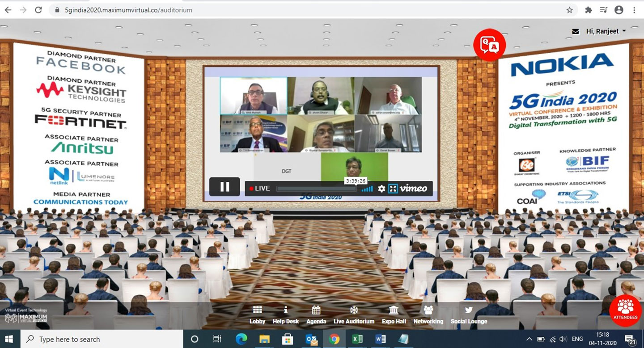Open File Explorer from the taskbar
This screenshot has width=644, height=348.
tap(264, 339)
